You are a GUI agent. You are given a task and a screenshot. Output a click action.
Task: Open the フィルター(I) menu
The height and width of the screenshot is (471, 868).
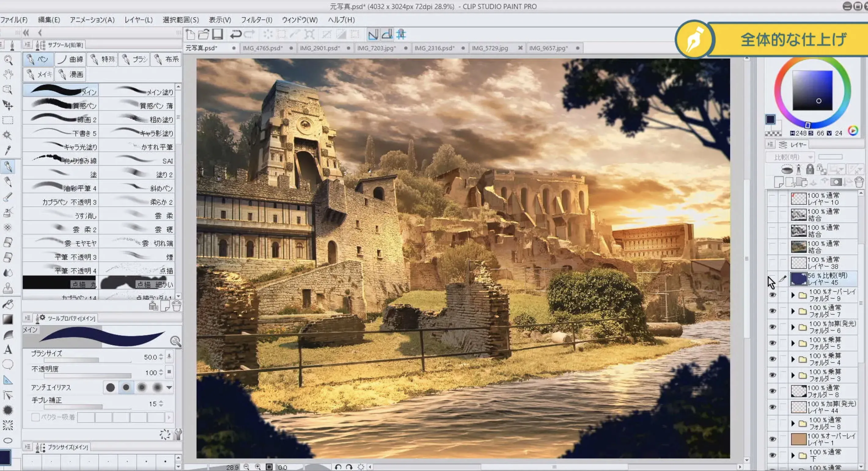[256, 20]
